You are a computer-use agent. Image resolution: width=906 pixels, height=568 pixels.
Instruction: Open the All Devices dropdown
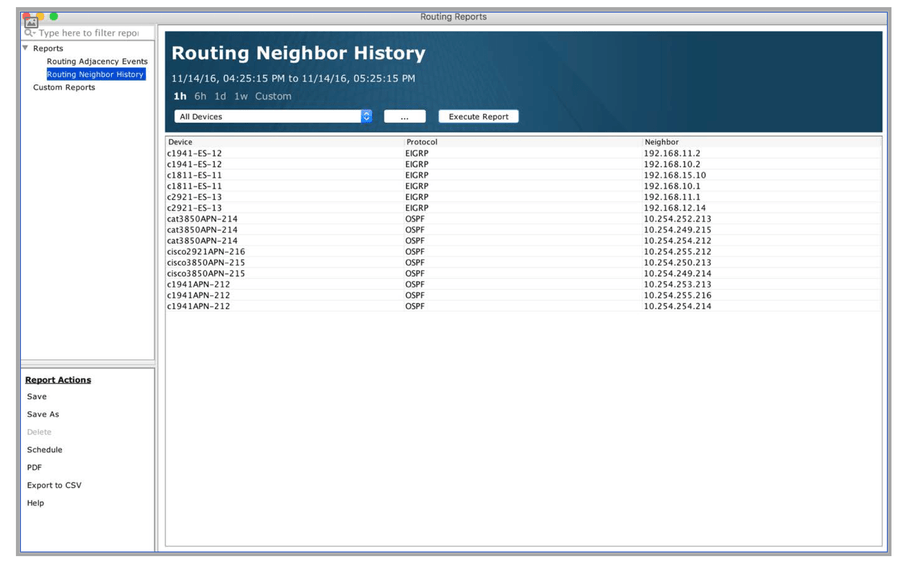click(273, 117)
